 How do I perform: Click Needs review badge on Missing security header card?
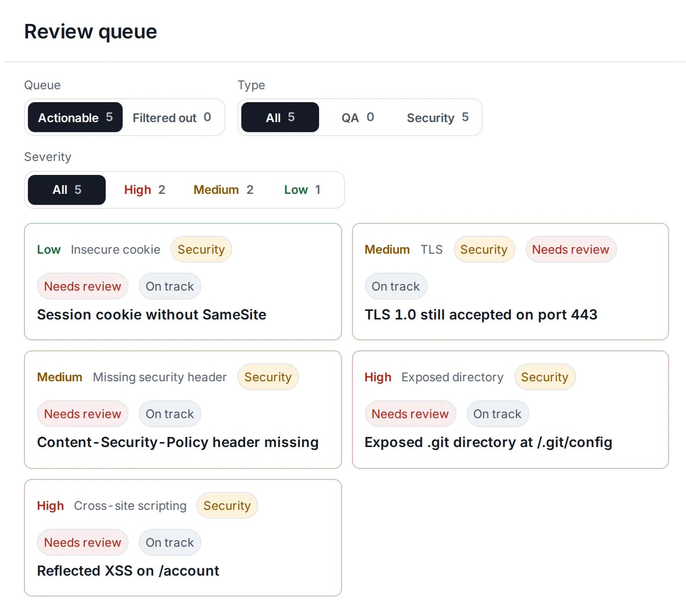coord(83,414)
